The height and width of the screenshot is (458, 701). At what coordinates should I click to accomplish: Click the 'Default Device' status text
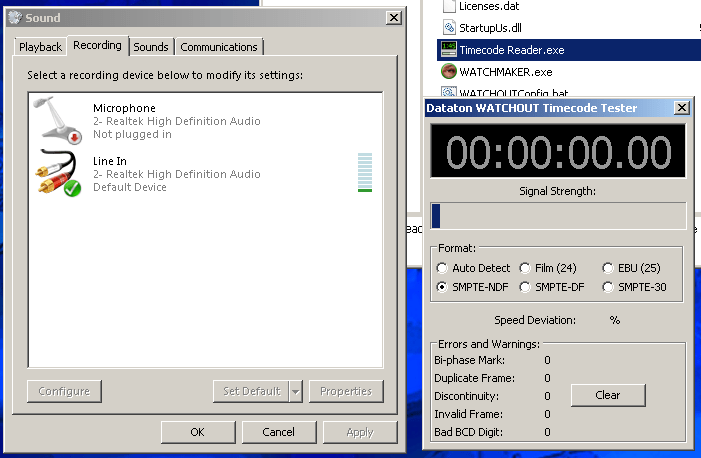coord(130,187)
